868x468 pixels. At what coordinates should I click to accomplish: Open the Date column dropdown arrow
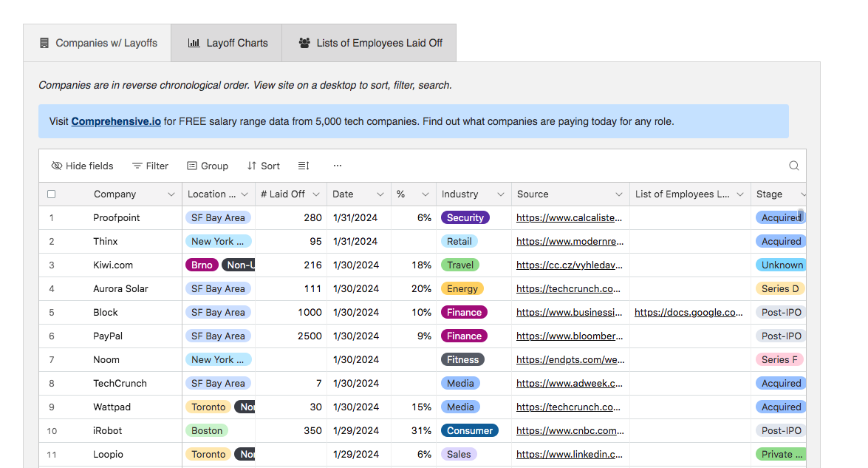pos(380,194)
